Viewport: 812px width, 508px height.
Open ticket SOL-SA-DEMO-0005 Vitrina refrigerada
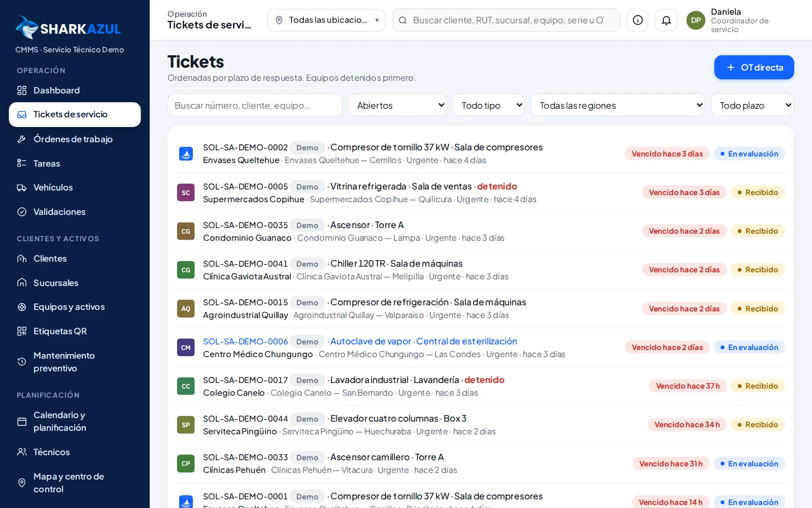click(x=481, y=193)
